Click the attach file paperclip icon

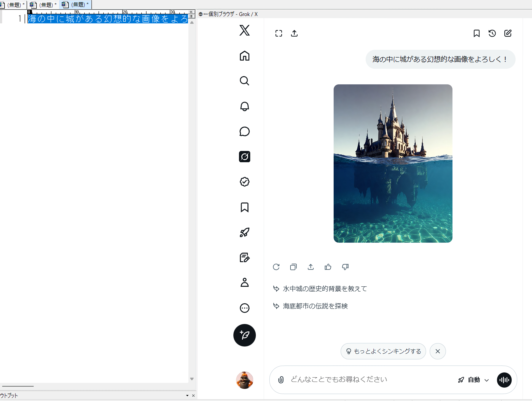281,380
